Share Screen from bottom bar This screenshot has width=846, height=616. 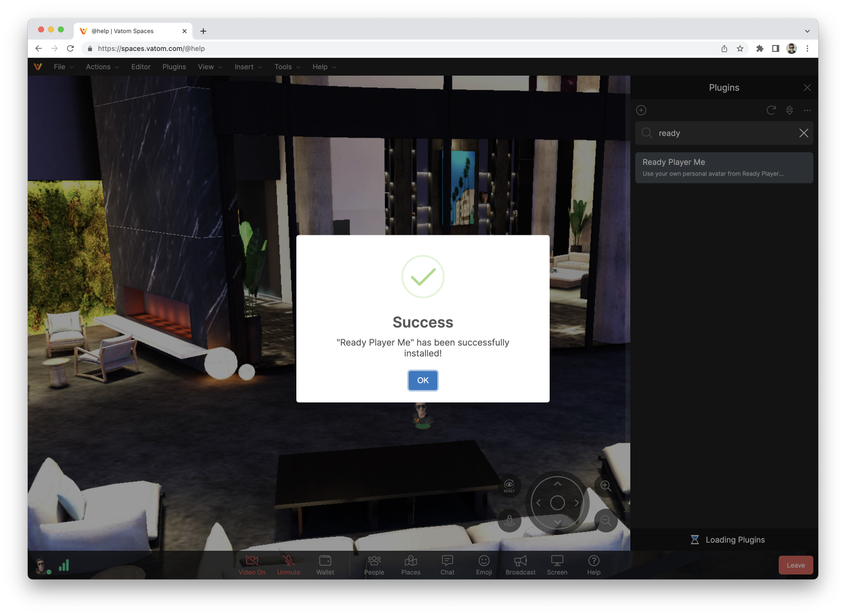pos(557,565)
